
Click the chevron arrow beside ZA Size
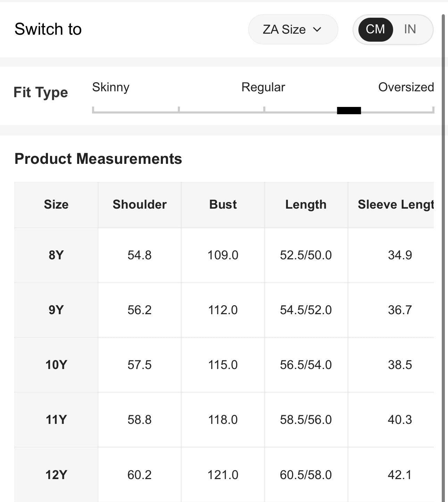(x=317, y=30)
